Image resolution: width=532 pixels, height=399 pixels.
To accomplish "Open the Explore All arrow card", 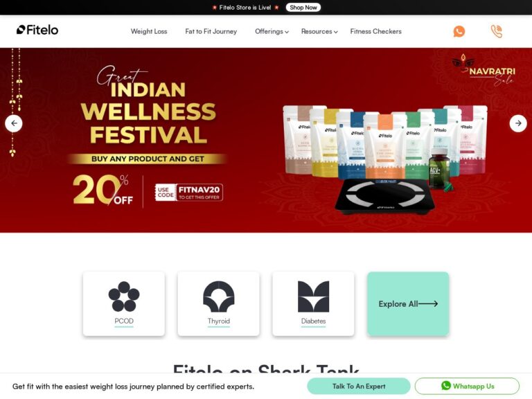I will [x=408, y=303].
